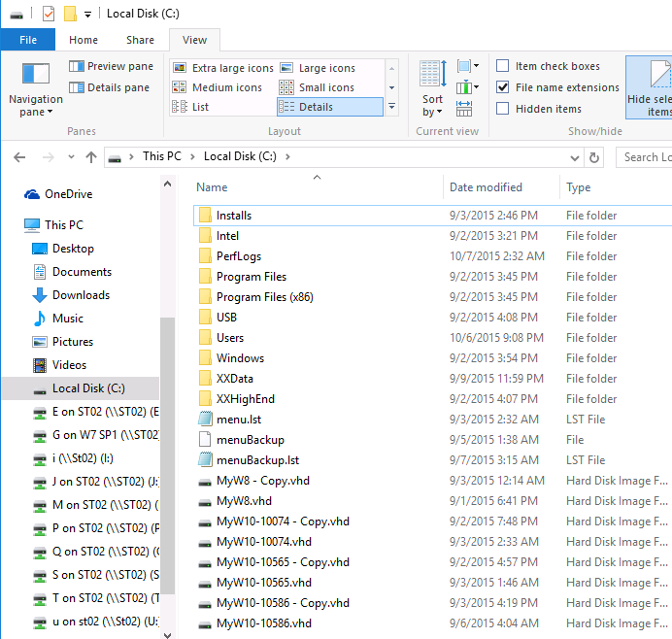Move the layout gallery down one row
Viewport: 672px width, 639px height.
click(x=391, y=87)
